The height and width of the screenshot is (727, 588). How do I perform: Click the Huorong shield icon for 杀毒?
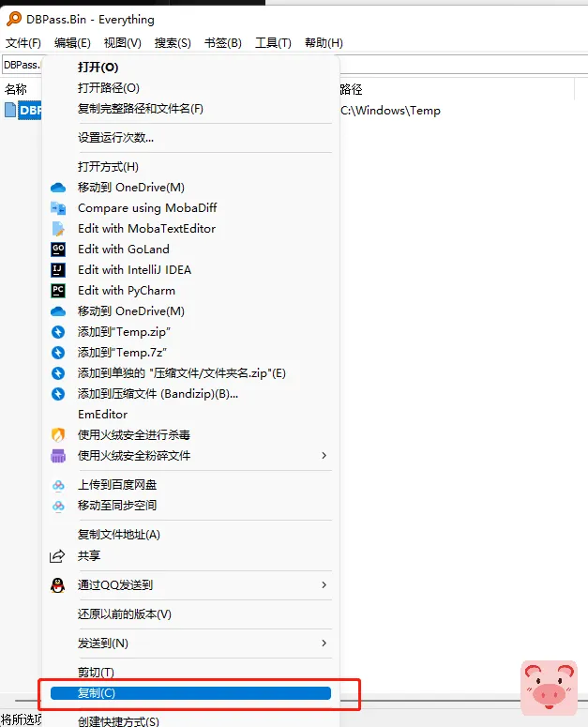pos(58,435)
